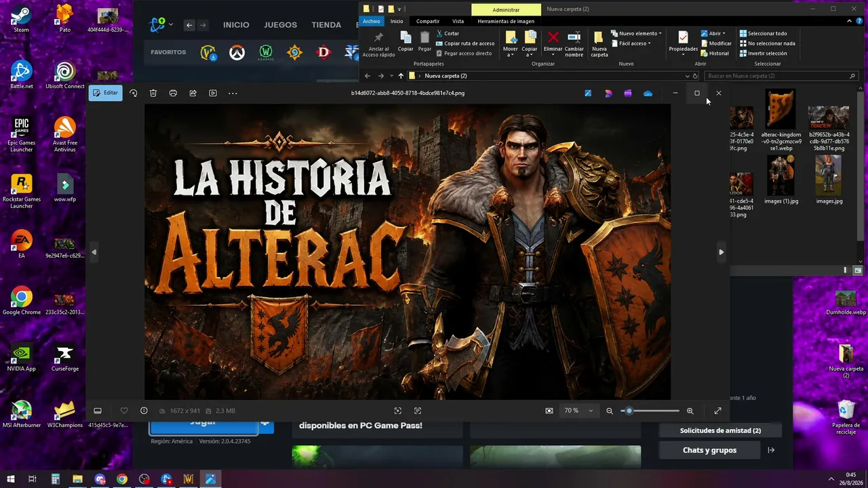Click Invertir selección in Explorer ribbon
This screenshot has width=868, height=488.
764,54
